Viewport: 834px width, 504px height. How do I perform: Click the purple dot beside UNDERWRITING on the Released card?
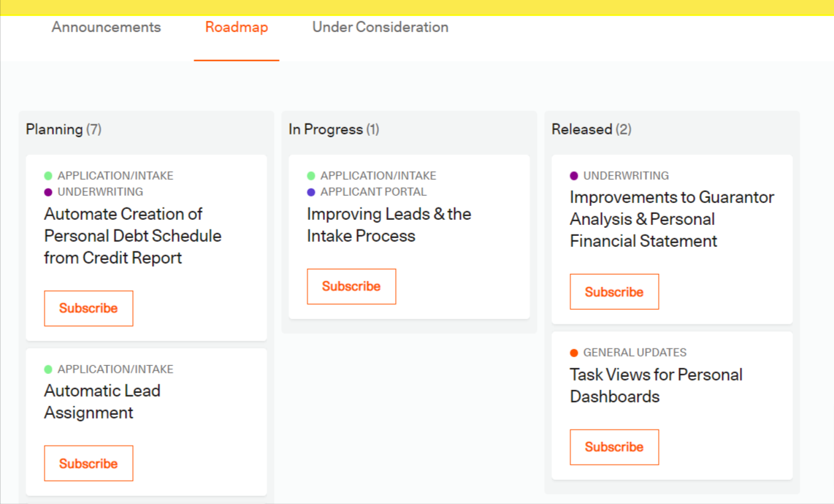(573, 175)
